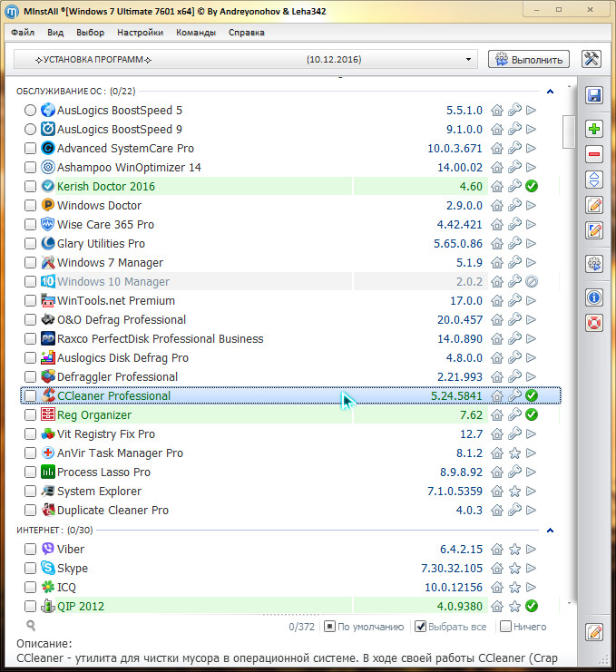This screenshot has width=616, height=672.
Task: Collapse the 'ОБСЛУЖИВАНИЕ ОС' section
Action: point(551,92)
